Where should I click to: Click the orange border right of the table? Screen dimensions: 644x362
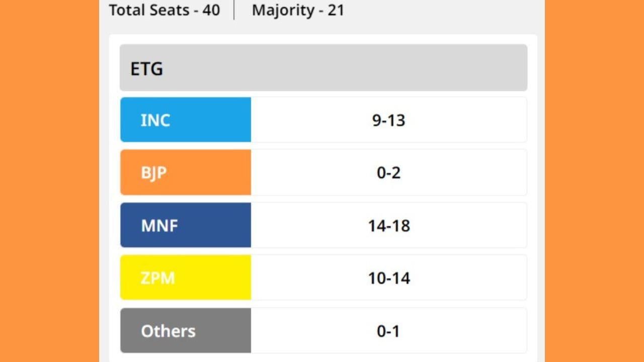[x=594, y=181]
